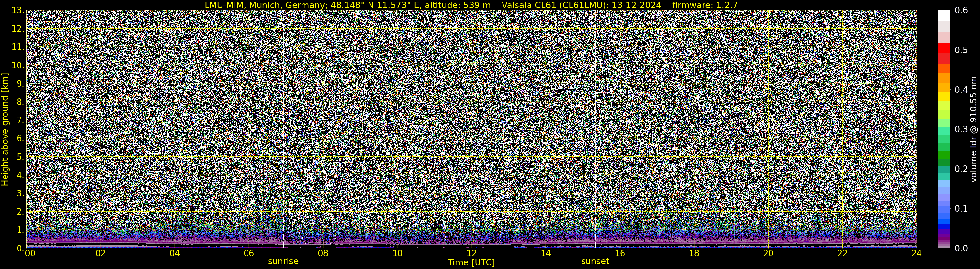Click the y-axis tick label 2.
Screen dimensions: 980x269
[20, 212]
